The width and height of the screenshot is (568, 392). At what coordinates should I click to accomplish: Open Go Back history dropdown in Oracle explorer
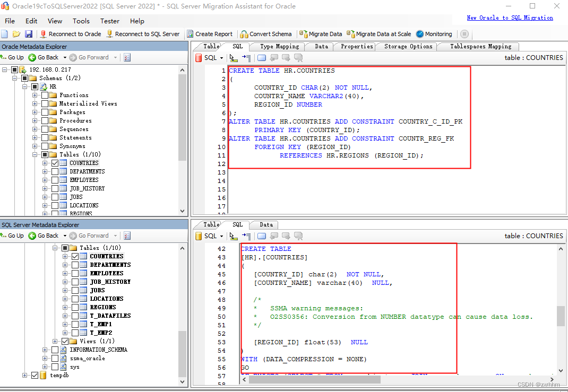pos(65,57)
